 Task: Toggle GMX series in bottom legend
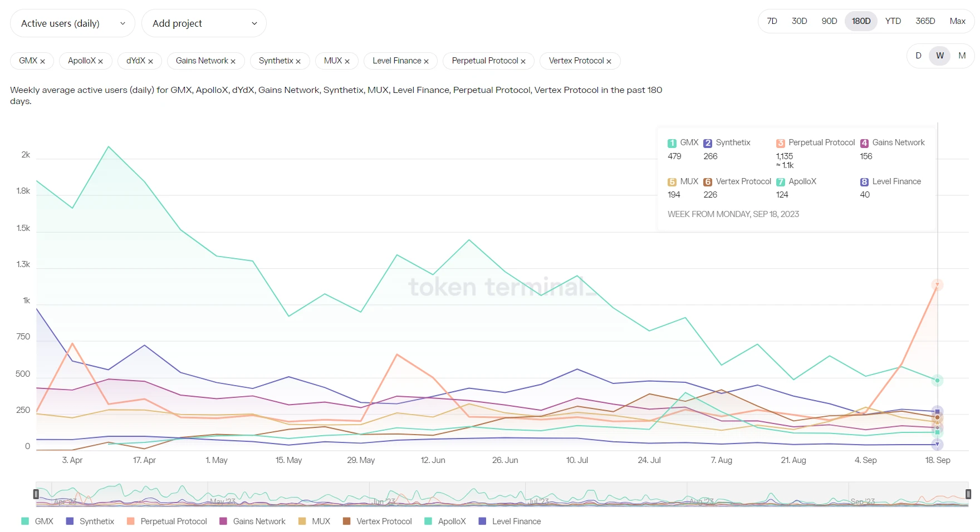pos(37,521)
